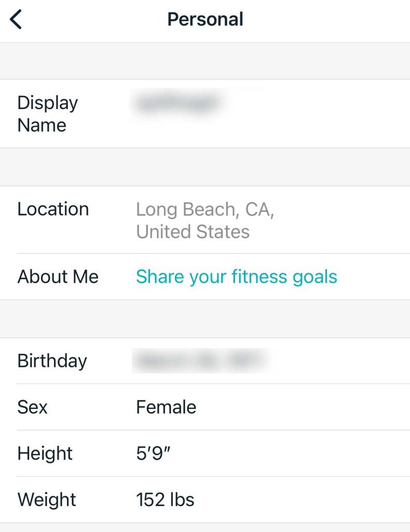Edit the blurred display name value

[175, 103]
